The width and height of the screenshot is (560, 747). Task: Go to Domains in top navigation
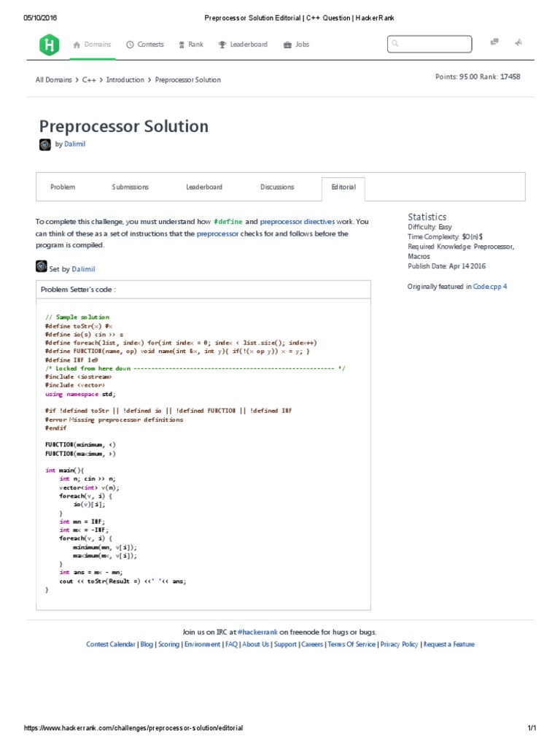[92, 44]
